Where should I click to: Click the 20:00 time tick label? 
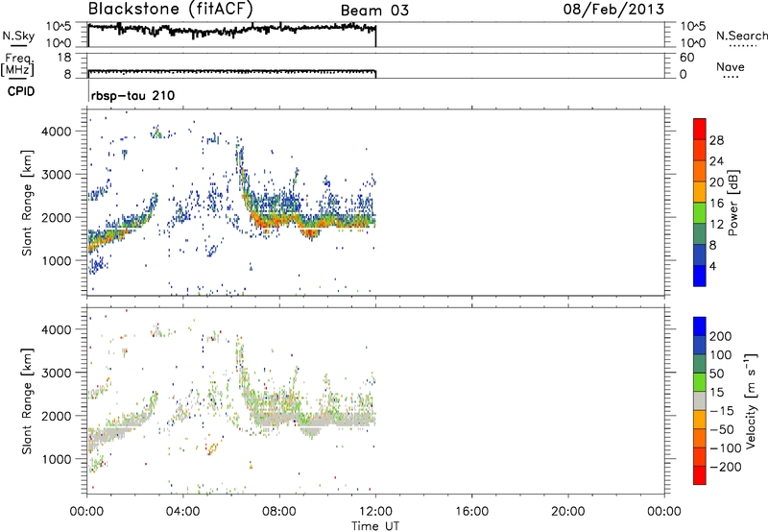tap(567, 512)
